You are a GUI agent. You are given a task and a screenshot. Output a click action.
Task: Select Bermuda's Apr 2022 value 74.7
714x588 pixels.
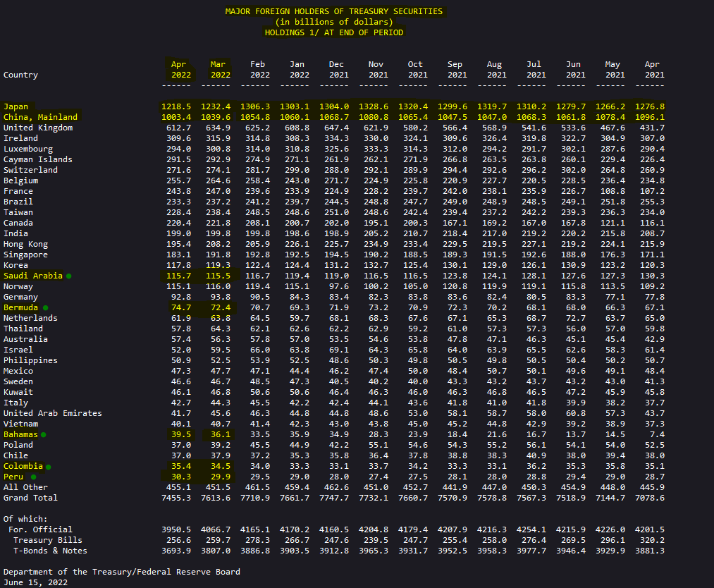coord(180,307)
